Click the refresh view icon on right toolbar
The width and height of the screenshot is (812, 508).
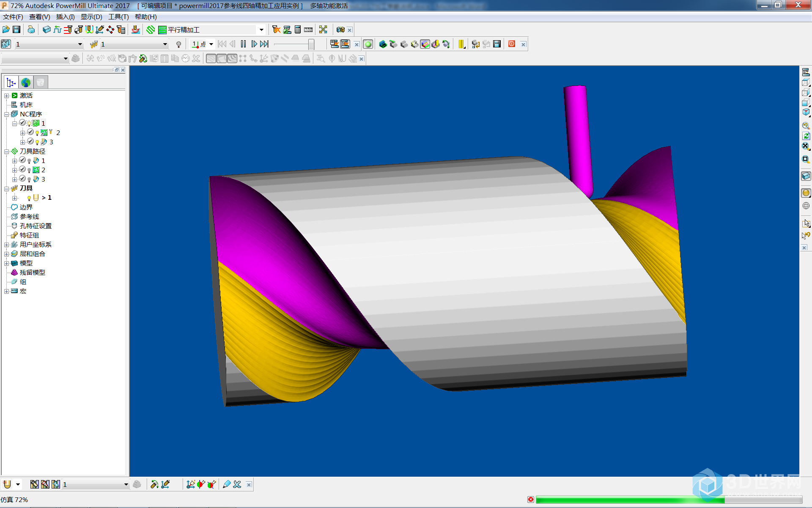[x=806, y=136]
